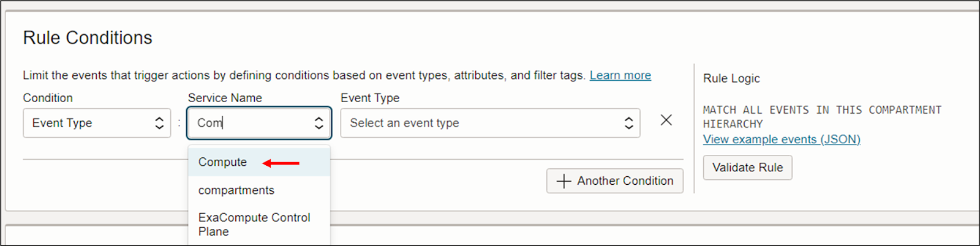The image size is (980, 246).
Task: Choose Compute from the service suggestions
Action: tap(223, 162)
